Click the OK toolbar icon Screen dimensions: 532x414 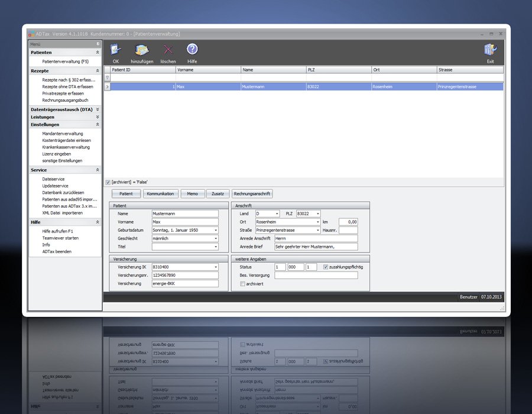(116, 50)
